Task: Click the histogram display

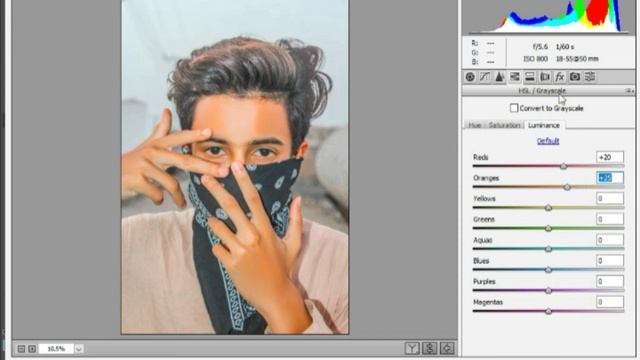Action: tap(548, 16)
